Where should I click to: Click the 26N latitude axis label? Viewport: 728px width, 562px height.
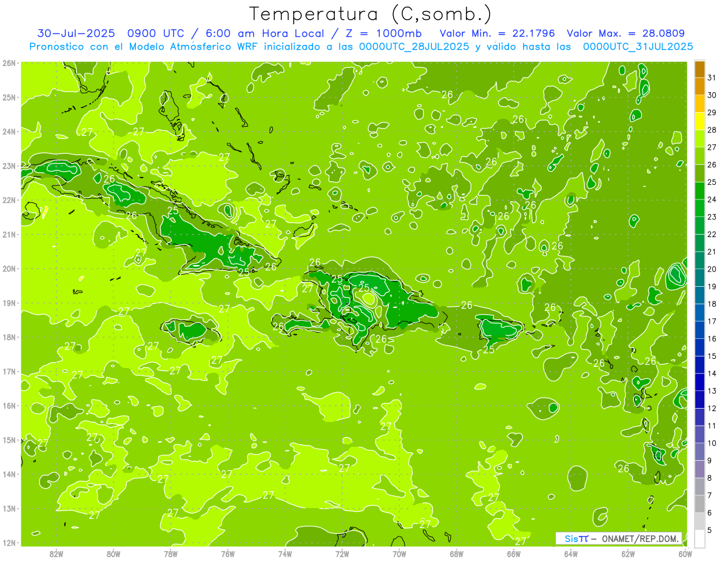(x=8, y=63)
